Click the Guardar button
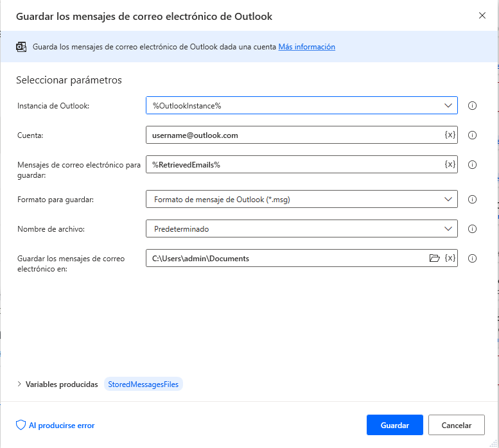The width and height of the screenshot is (499, 448). click(394, 425)
